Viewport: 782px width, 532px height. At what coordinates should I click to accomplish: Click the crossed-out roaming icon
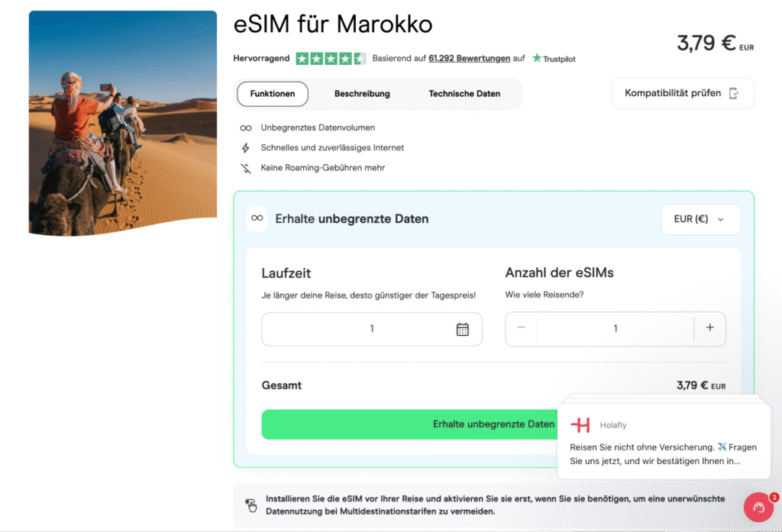pyautogui.click(x=246, y=167)
